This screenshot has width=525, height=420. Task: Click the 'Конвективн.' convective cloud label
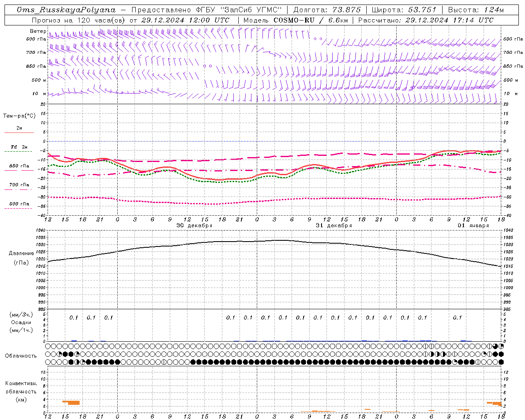tap(21, 383)
